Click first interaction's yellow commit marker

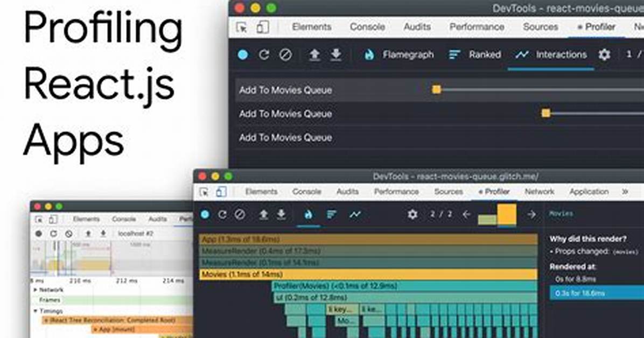tap(437, 89)
